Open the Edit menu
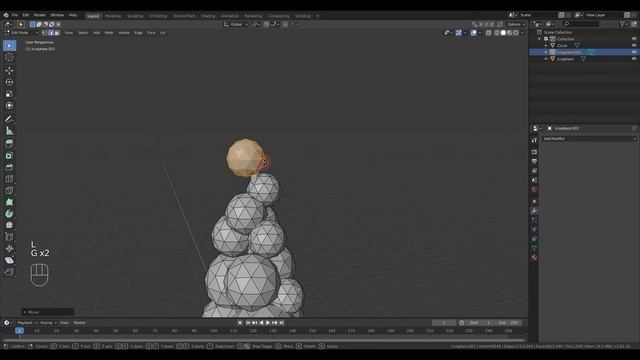 (25, 15)
